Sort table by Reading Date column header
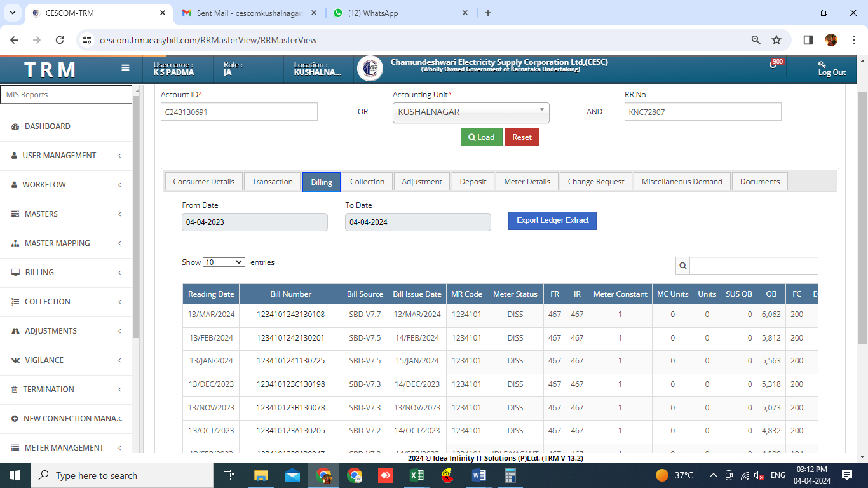Screen dimensions: 868x488 pyautogui.click(x=211, y=294)
